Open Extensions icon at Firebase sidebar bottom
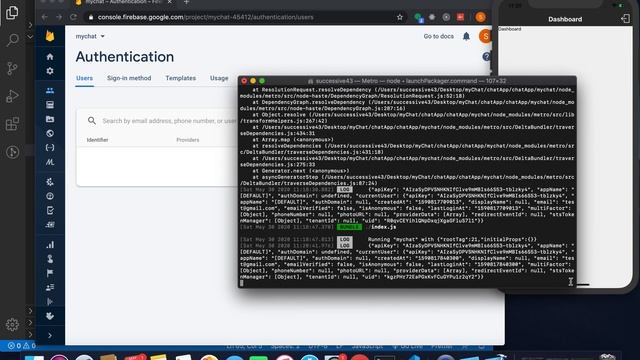 [x=50, y=316]
